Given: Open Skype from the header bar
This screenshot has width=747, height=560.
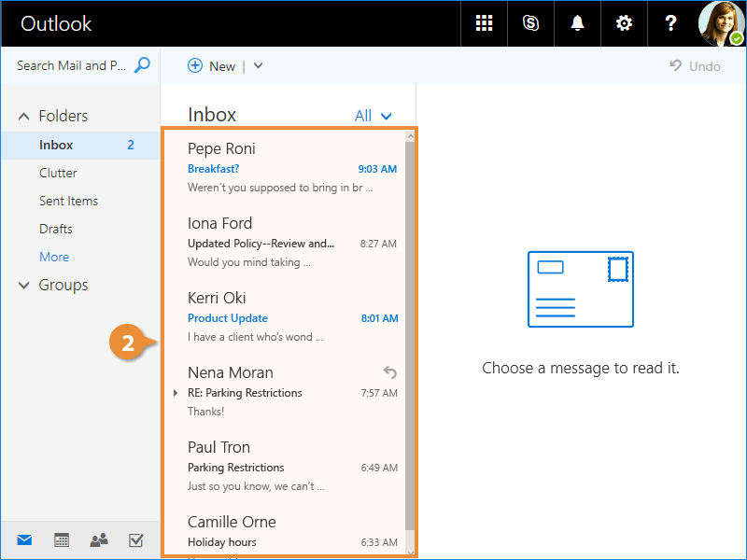Looking at the screenshot, I should (530, 23).
